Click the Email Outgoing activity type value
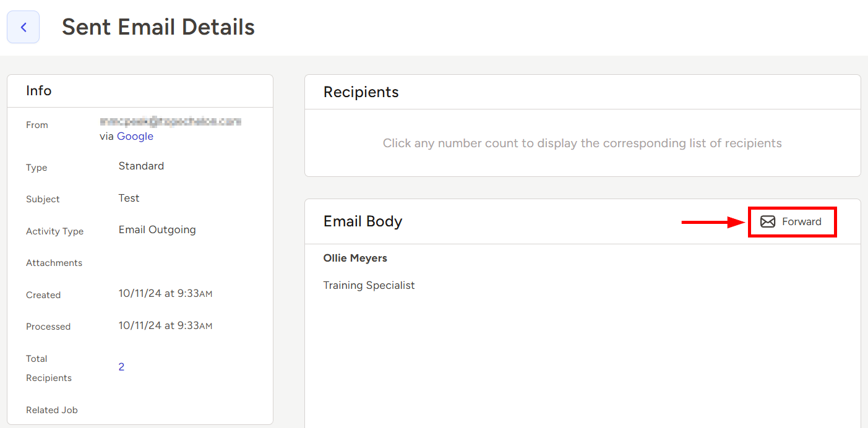The height and width of the screenshot is (428, 868). click(x=157, y=229)
